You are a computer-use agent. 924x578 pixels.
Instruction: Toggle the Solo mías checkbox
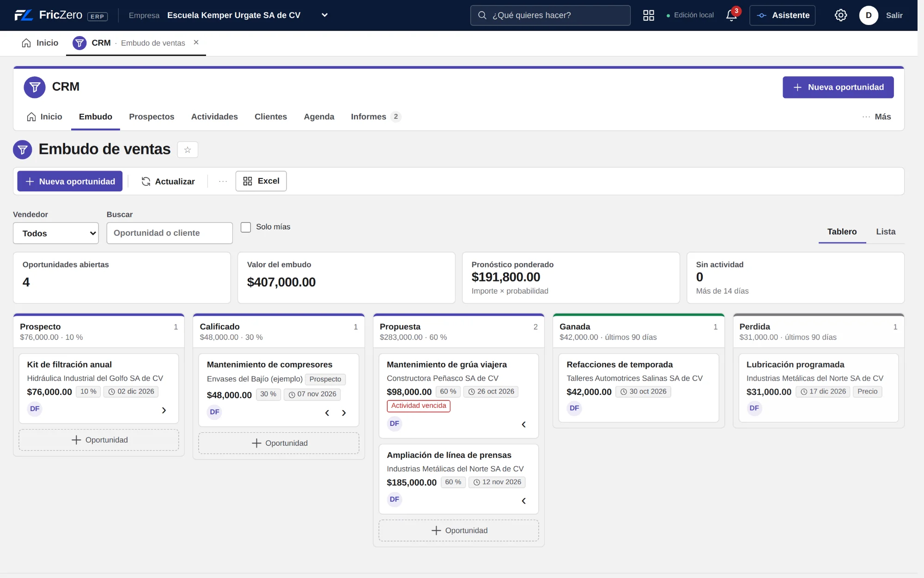[246, 227]
